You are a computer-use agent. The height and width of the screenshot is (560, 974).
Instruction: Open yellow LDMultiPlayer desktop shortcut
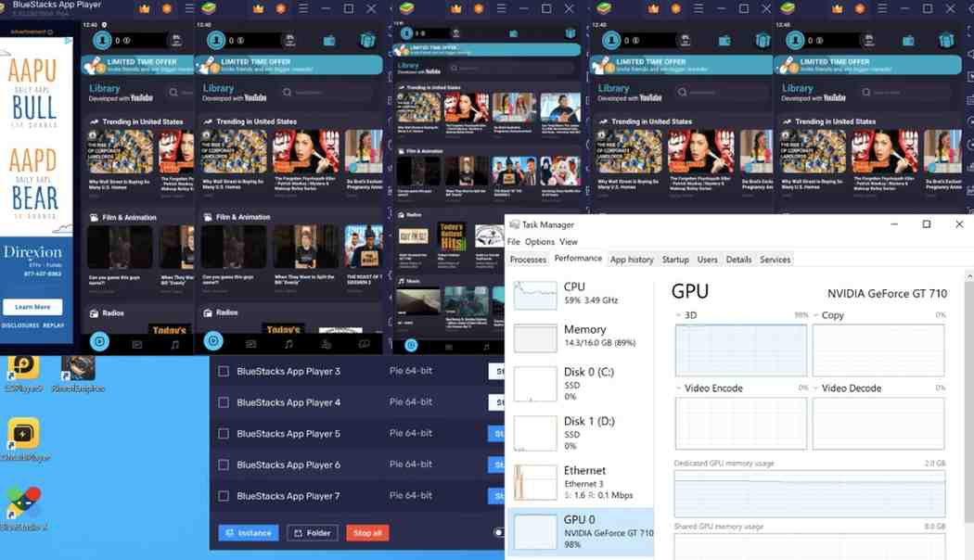click(x=25, y=439)
